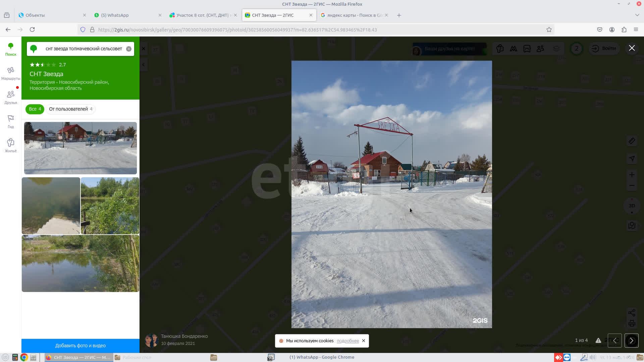Open the Гид sidebar section

pos(11,122)
